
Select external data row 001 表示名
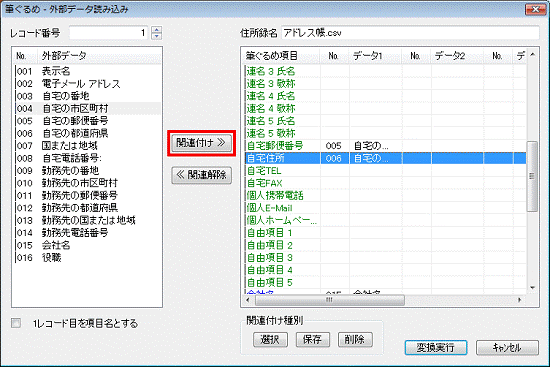point(87,71)
